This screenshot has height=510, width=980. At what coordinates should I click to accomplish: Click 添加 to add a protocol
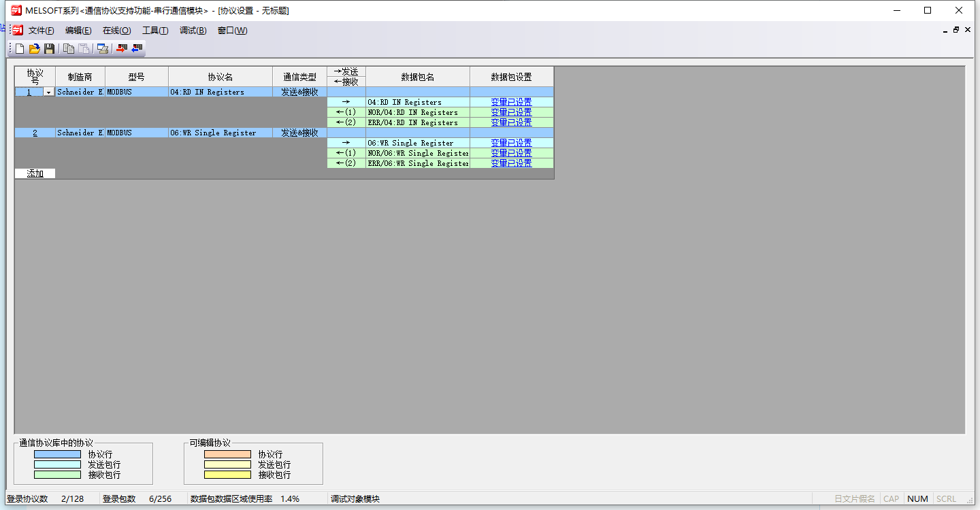click(35, 173)
